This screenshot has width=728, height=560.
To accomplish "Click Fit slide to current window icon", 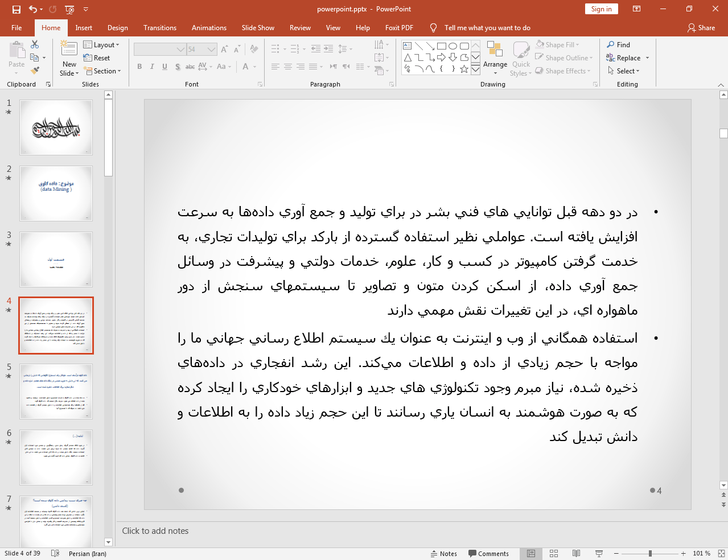I will (x=721, y=553).
